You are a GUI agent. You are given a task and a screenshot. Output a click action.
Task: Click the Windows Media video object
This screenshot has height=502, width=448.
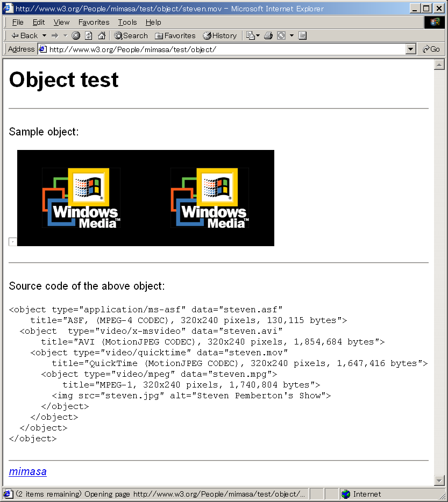tap(146, 198)
